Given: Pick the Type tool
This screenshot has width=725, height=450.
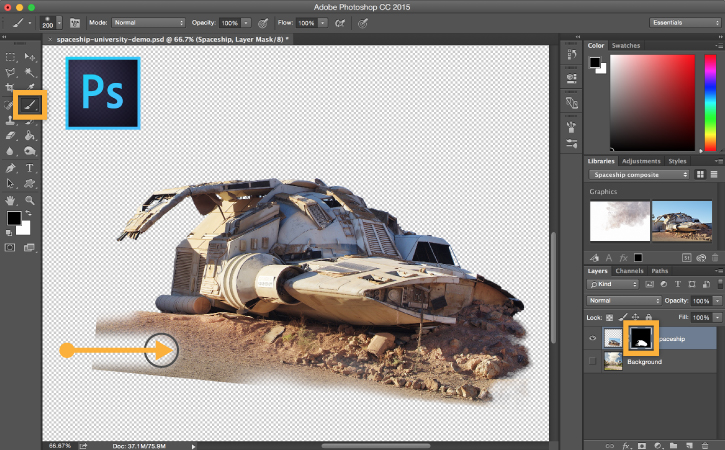Looking at the screenshot, I should [x=30, y=168].
